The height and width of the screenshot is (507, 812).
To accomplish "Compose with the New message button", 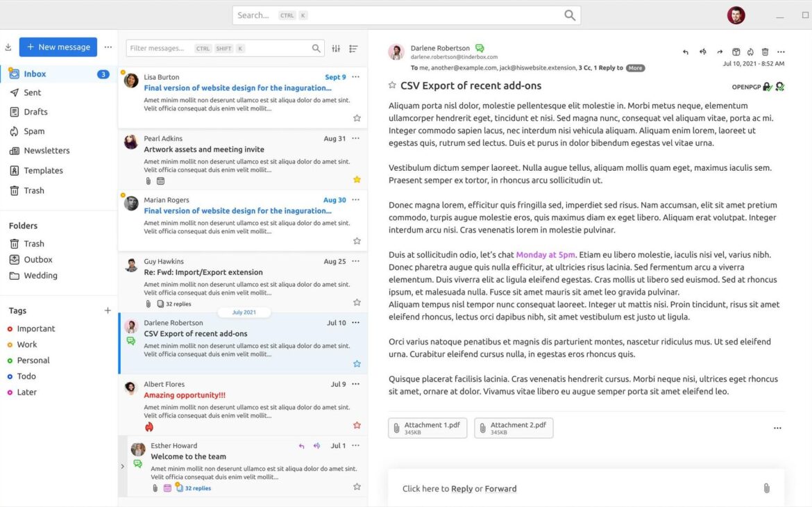I will (58, 47).
